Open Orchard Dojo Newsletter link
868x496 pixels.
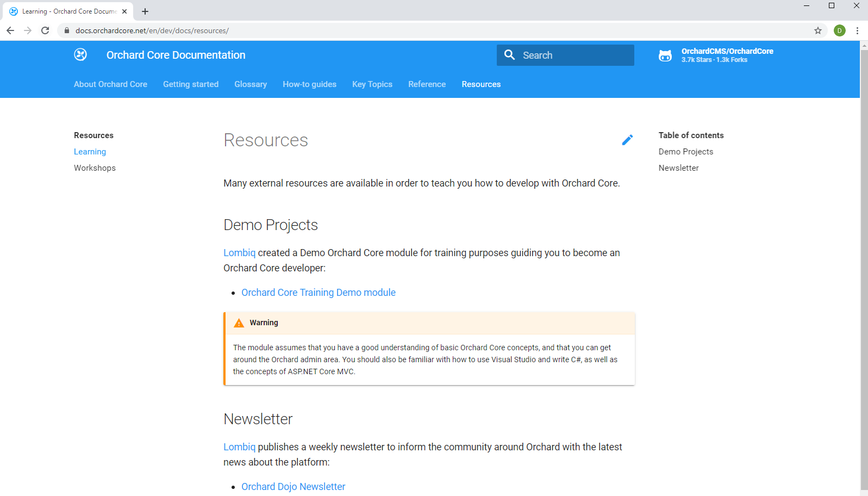[294, 487]
